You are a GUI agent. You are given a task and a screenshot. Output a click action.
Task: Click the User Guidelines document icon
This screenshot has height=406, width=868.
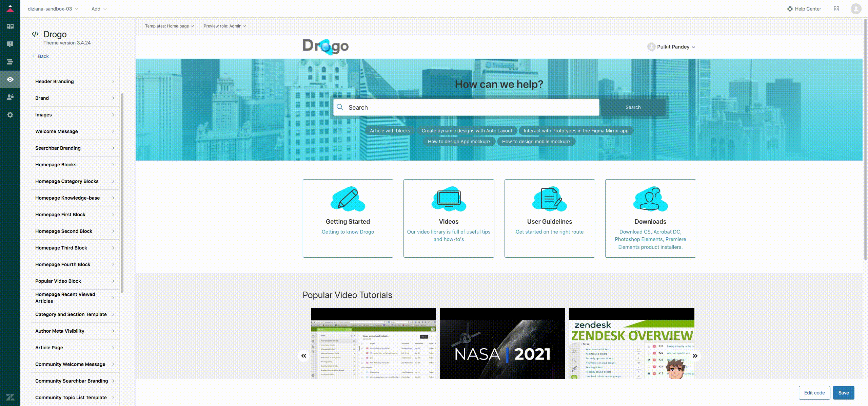click(550, 198)
